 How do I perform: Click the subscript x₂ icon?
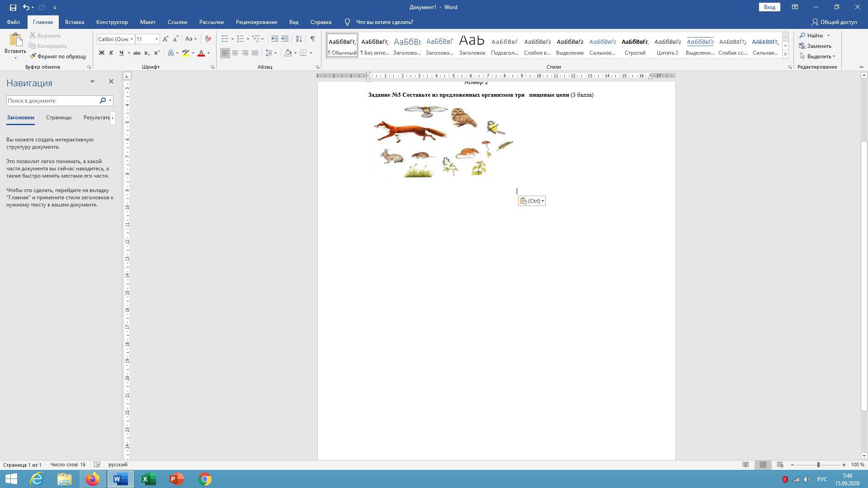pos(146,53)
